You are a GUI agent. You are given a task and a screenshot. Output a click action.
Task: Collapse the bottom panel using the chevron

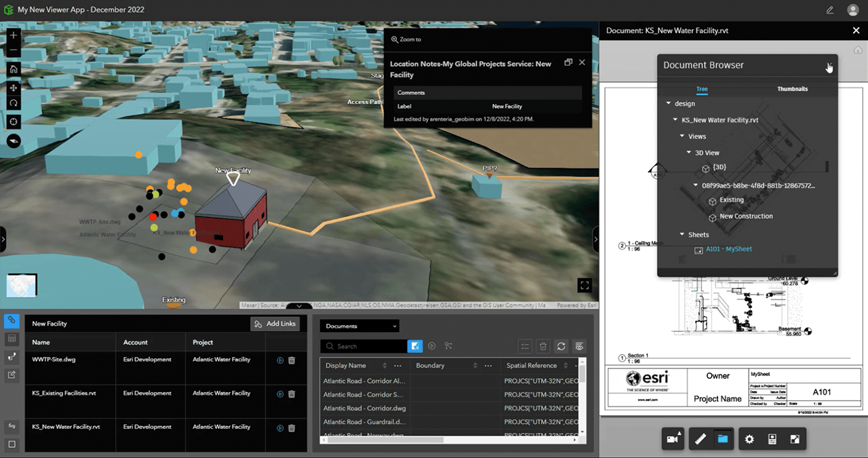pos(299,307)
